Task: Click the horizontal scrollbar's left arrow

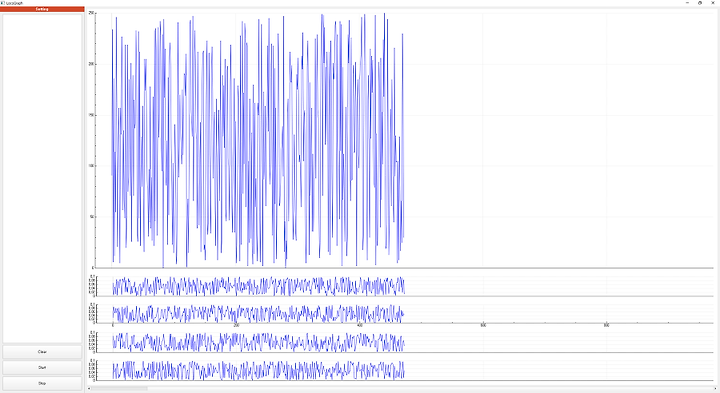Action: point(89,388)
